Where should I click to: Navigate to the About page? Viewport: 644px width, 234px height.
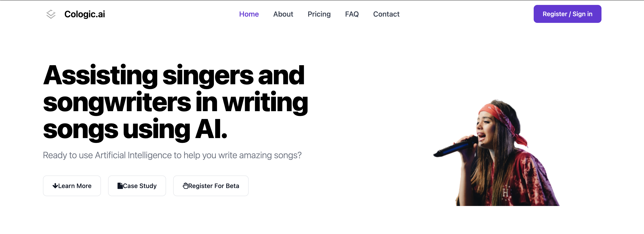coord(283,14)
